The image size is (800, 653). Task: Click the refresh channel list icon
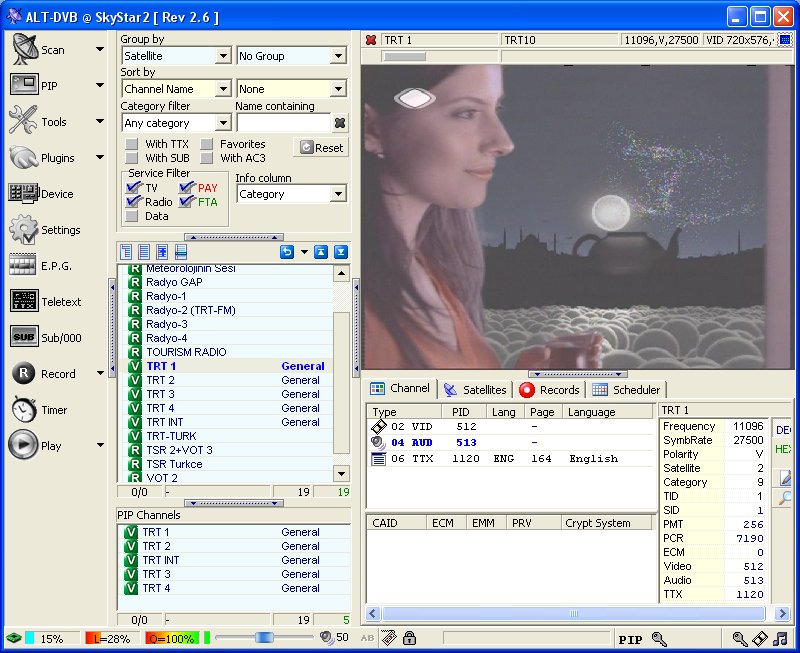pyautogui.click(x=287, y=252)
